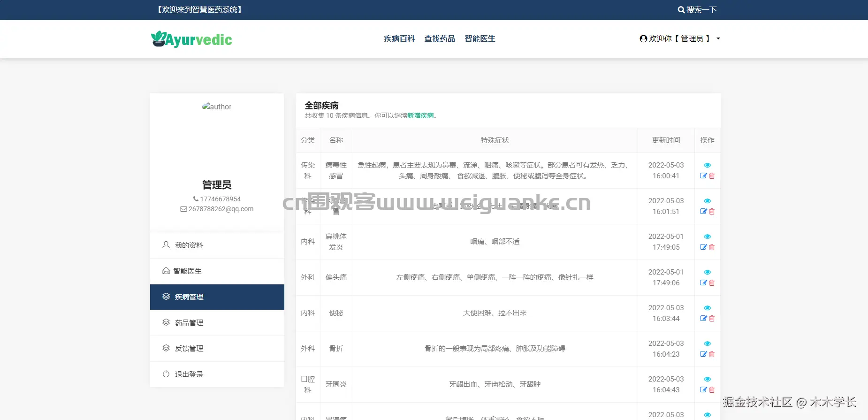868x420 pixels.
Task: Click the 偏头痛 name cell
Action: pyautogui.click(x=336, y=277)
